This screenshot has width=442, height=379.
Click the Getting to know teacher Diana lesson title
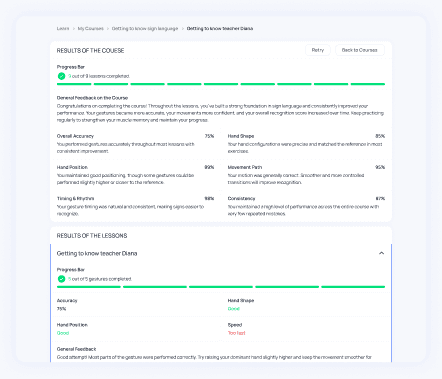[97, 253]
